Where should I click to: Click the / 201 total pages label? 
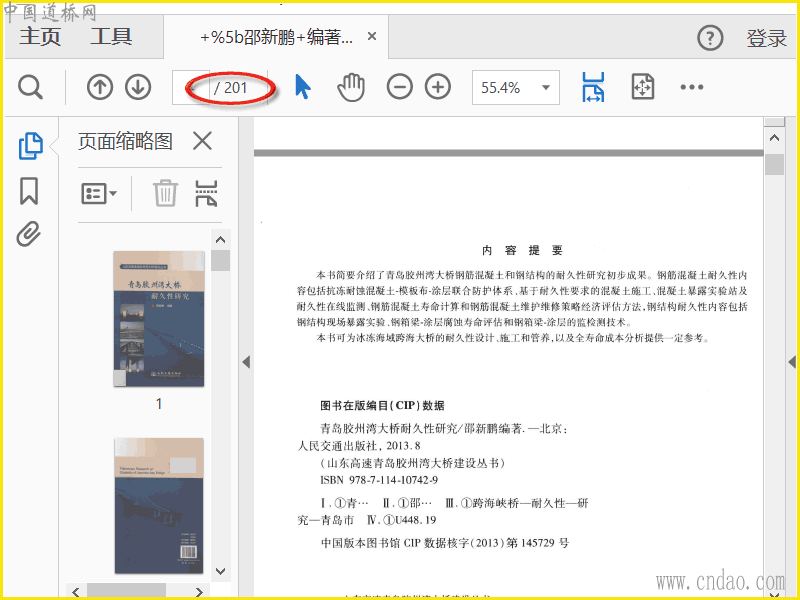[230, 88]
